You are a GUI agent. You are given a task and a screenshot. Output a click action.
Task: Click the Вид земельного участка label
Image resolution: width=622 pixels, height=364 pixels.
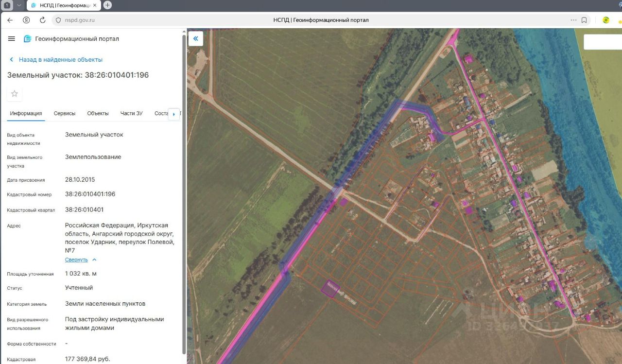tap(25, 161)
